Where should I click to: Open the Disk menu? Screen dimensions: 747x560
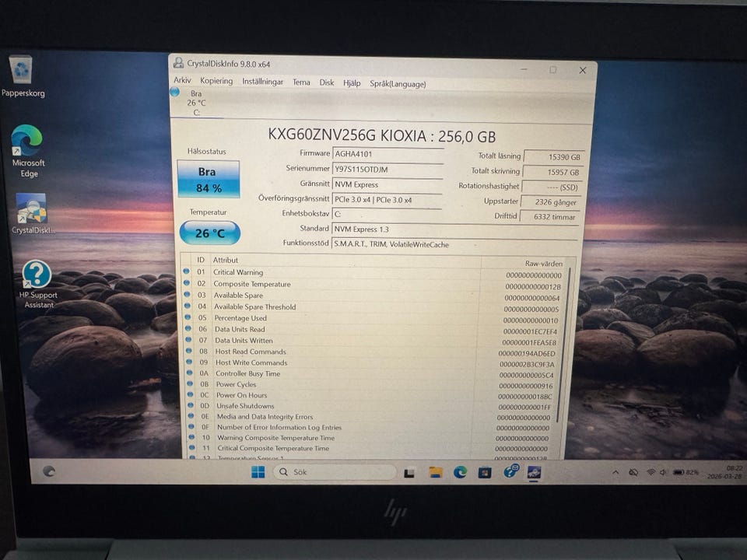[326, 82]
